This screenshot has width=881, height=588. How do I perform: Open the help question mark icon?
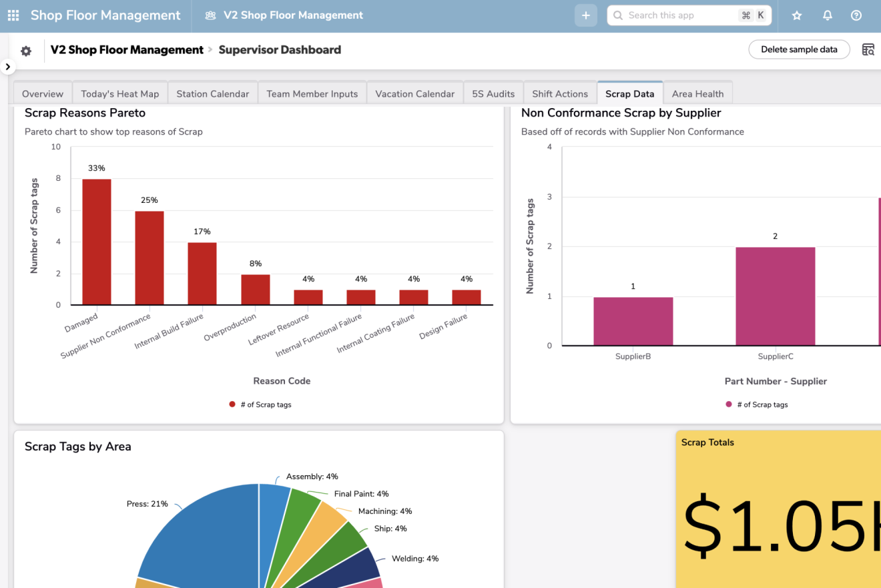coord(856,15)
